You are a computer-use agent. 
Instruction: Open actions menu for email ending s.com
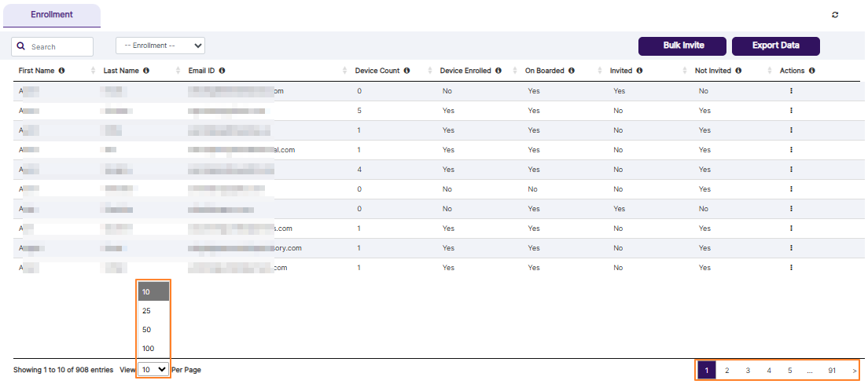[x=791, y=229]
